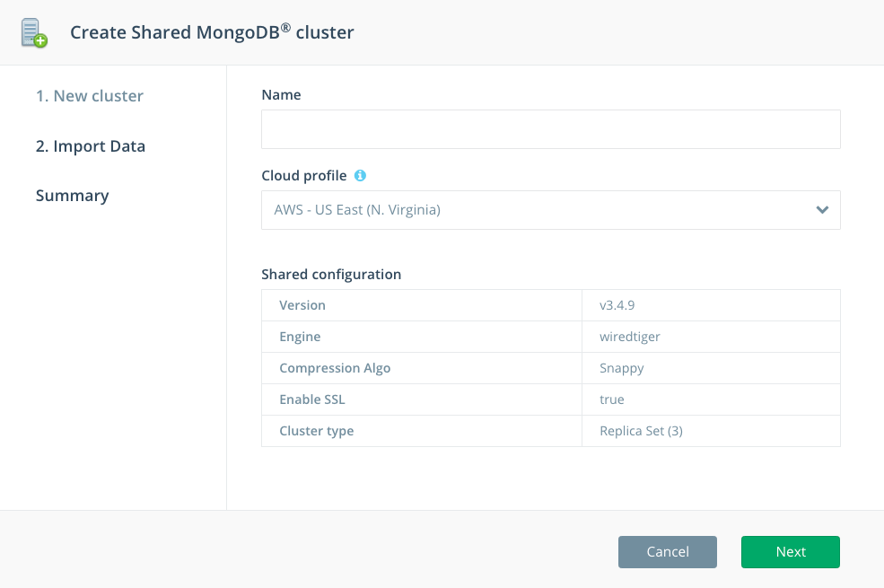Image resolution: width=884 pixels, height=588 pixels.
Task: Click the 'v3.4.9' version value
Action: [617, 305]
